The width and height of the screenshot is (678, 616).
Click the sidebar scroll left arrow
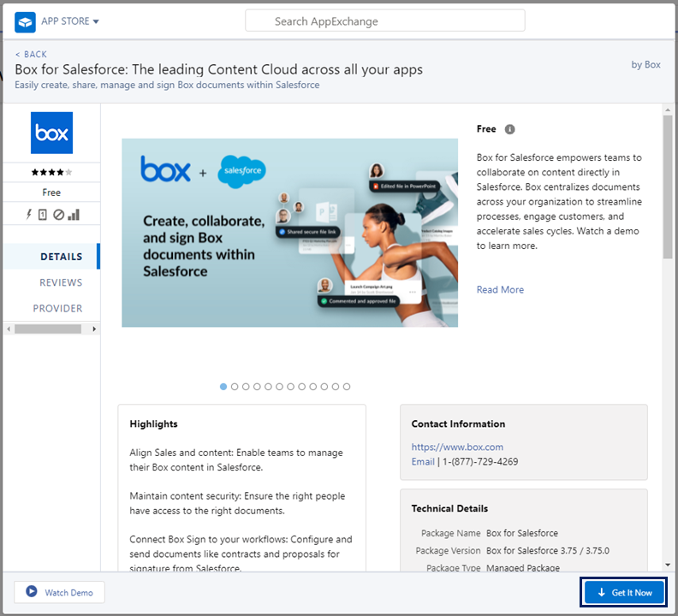click(9, 329)
